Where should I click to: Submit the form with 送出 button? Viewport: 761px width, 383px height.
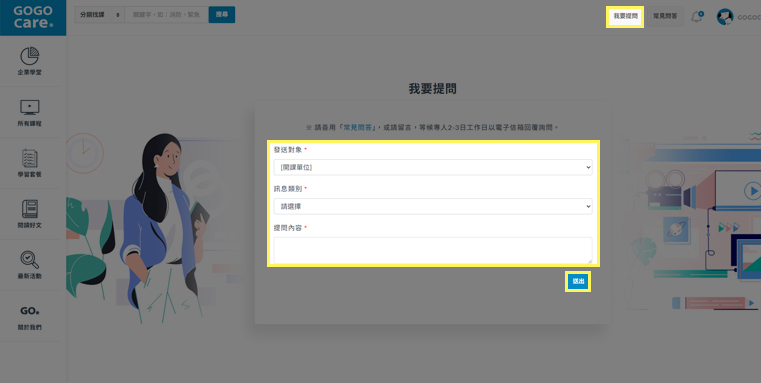[x=578, y=281]
